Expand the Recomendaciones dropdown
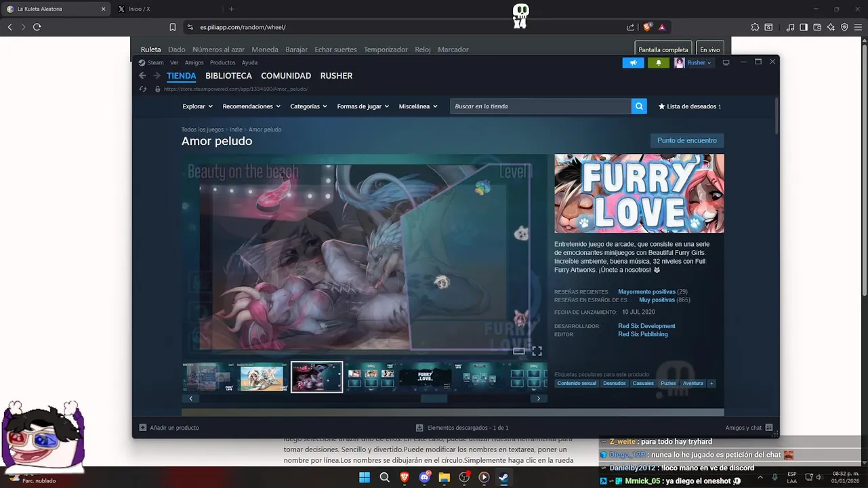 [251, 106]
